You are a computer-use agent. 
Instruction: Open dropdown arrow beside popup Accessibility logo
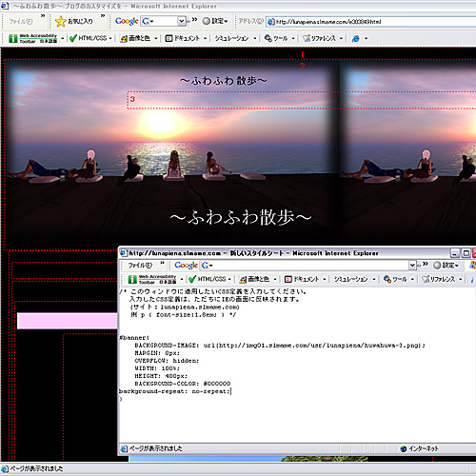[x=182, y=280]
